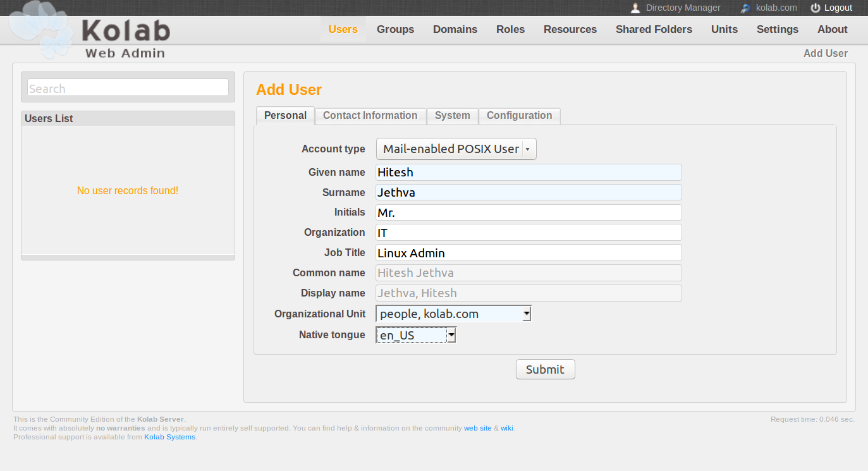Click the Initials field

(x=529, y=212)
